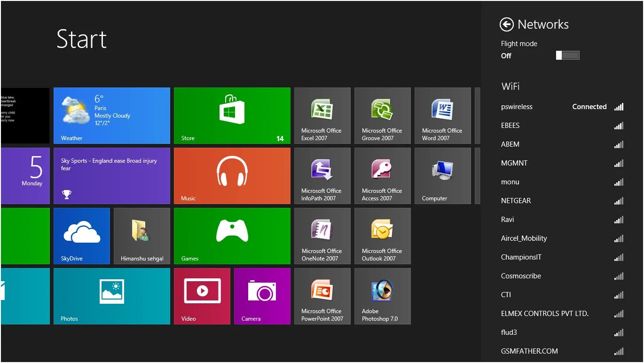Select the Cosmoscribe WiFi network
Image resolution: width=644 pixels, height=363 pixels.
562,276
